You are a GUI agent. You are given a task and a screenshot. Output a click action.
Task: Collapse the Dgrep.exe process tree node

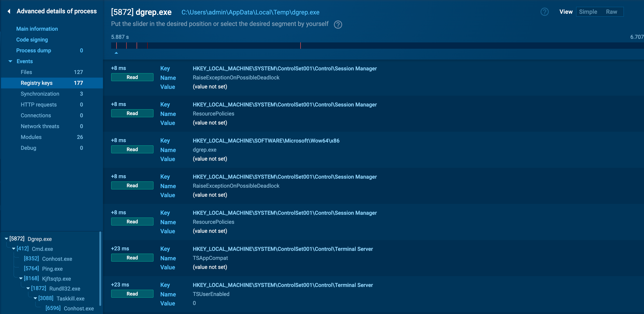[7, 239]
